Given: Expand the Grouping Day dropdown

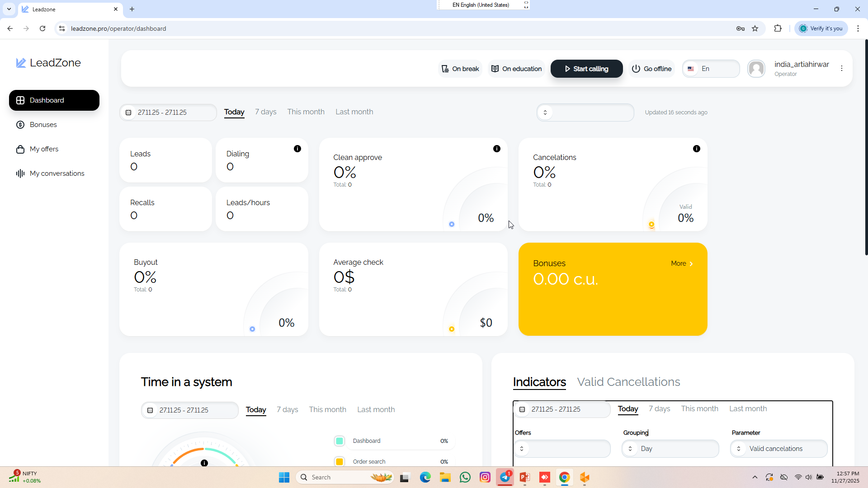Looking at the screenshot, I should 670,449.
